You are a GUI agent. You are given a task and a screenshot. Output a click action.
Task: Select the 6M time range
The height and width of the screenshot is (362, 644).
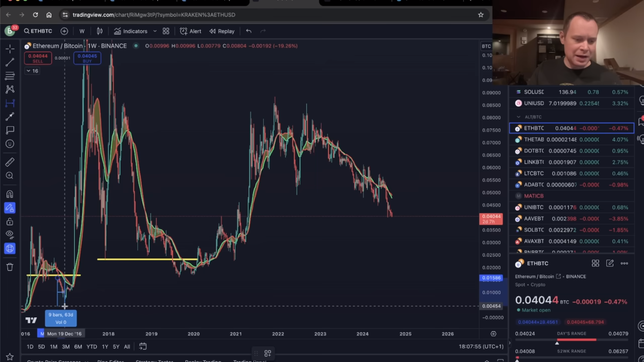tap(78, 346)
